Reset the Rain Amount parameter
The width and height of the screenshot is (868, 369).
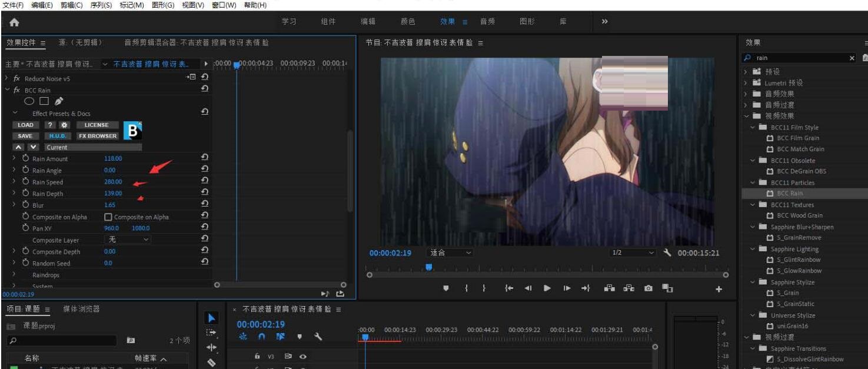[x=204, y=158]
